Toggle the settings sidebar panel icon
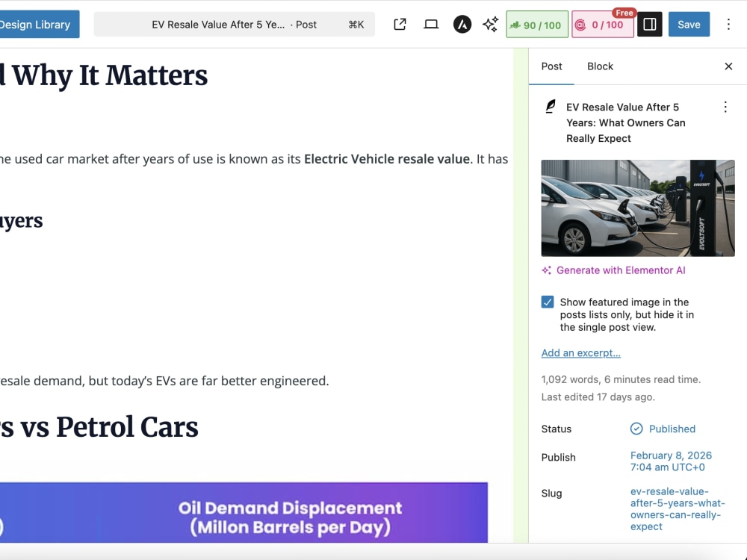 click(x=650, y=25)
